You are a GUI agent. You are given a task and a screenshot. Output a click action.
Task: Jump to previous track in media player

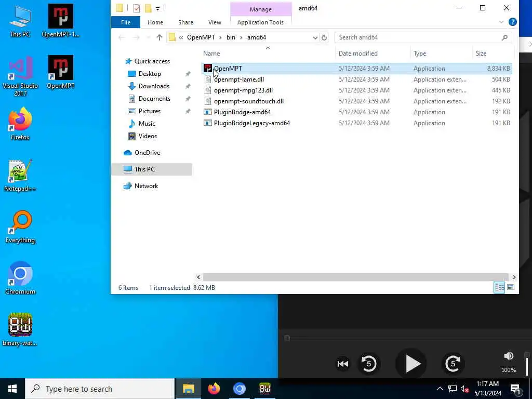343,364
